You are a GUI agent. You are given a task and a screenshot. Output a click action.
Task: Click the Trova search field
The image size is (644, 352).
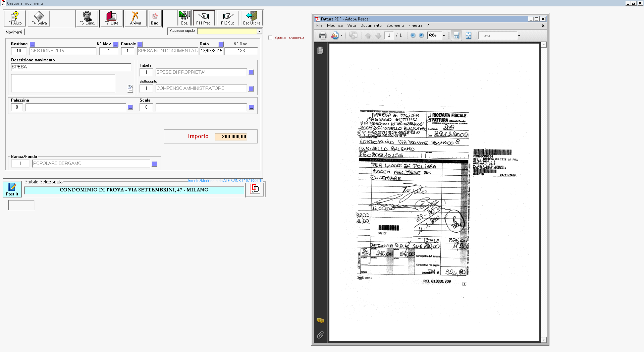tap(497, 36)
